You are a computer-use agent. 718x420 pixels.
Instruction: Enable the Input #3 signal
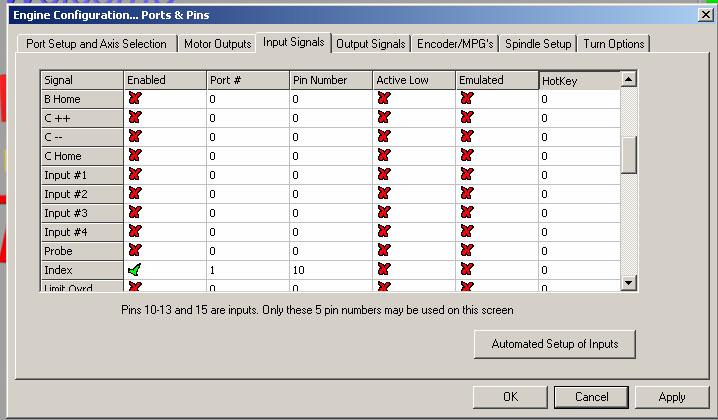click(135, 213)
